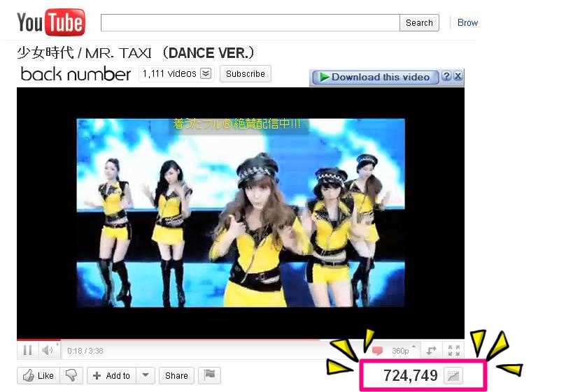
Task: Toggle the annotations speech bubble icon
Action: (377, 351)
